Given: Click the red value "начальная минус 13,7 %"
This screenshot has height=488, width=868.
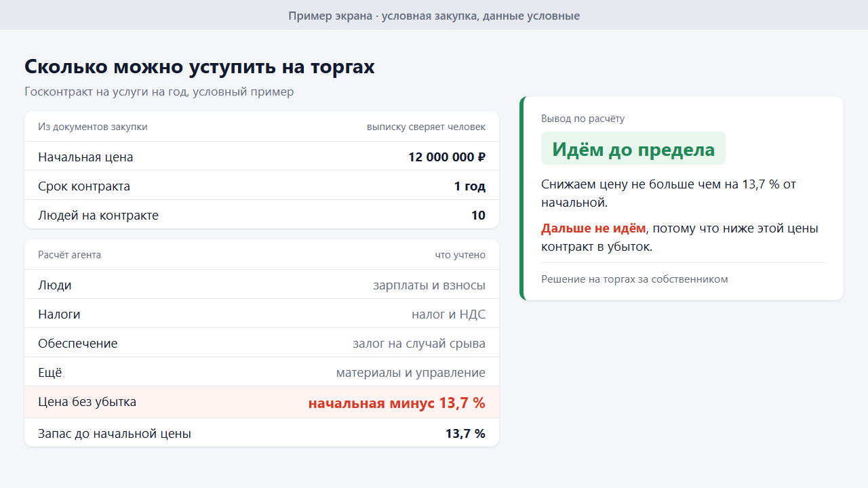Looking at the screenshot, I should click(x=397, y=403).
